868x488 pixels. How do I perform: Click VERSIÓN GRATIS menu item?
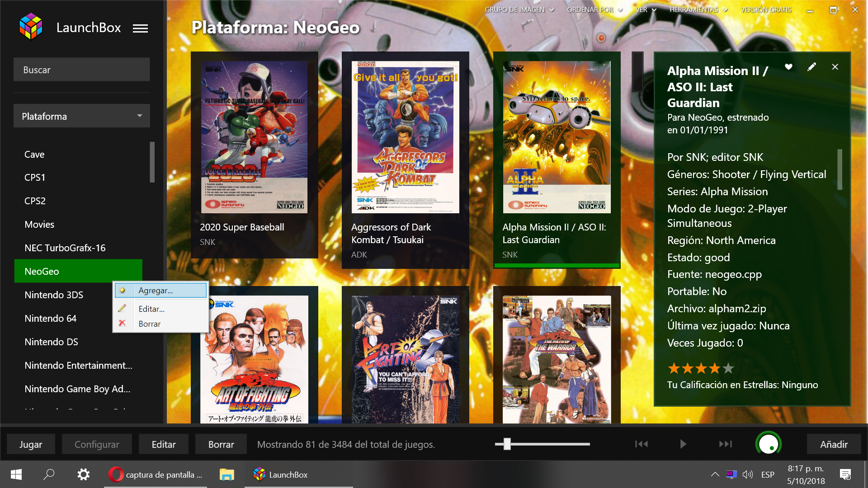(x=766, y=9)
